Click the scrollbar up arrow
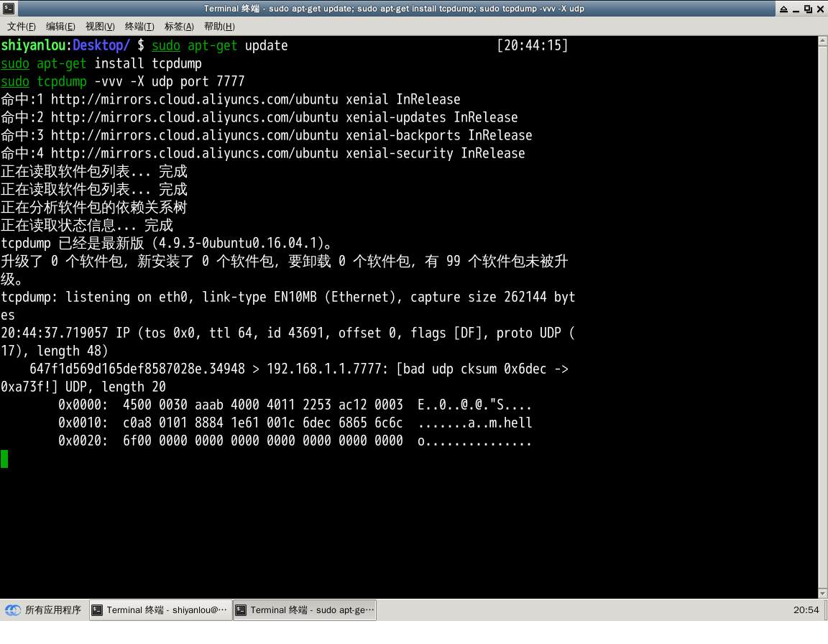The image size is (828, 644). (822, 42)
